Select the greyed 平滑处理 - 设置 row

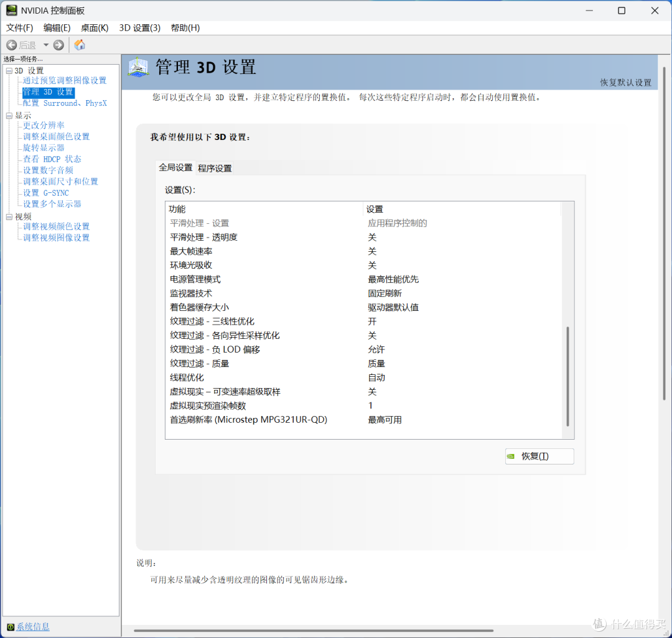pyautogui.click(x=363, y=223)
